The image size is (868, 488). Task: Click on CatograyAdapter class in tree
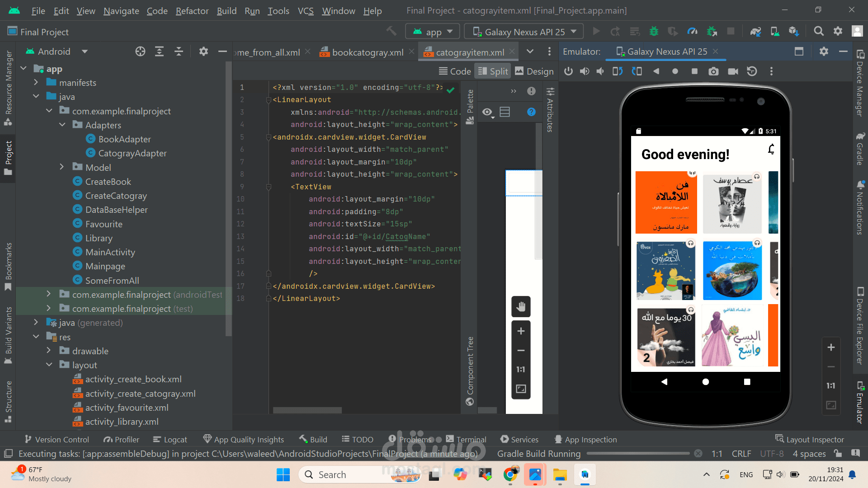tap(132, 153)
